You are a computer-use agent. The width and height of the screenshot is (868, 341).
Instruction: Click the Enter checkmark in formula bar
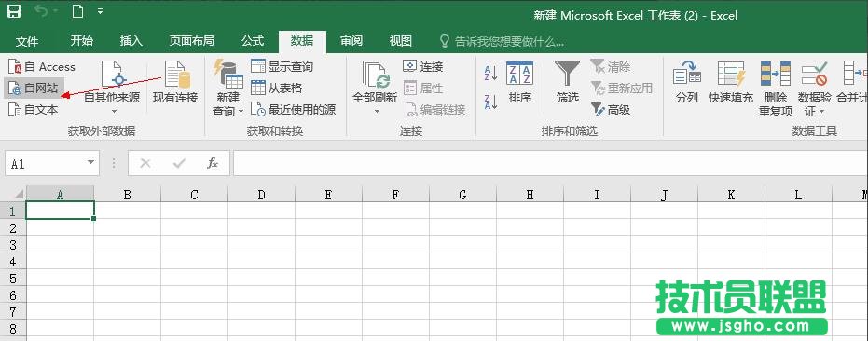pyautogui.click(x=179, y=163)
